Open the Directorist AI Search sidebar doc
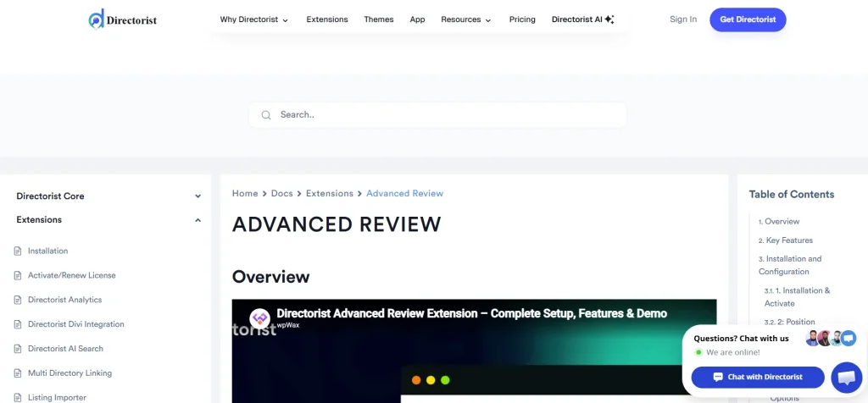 [65, 348]
